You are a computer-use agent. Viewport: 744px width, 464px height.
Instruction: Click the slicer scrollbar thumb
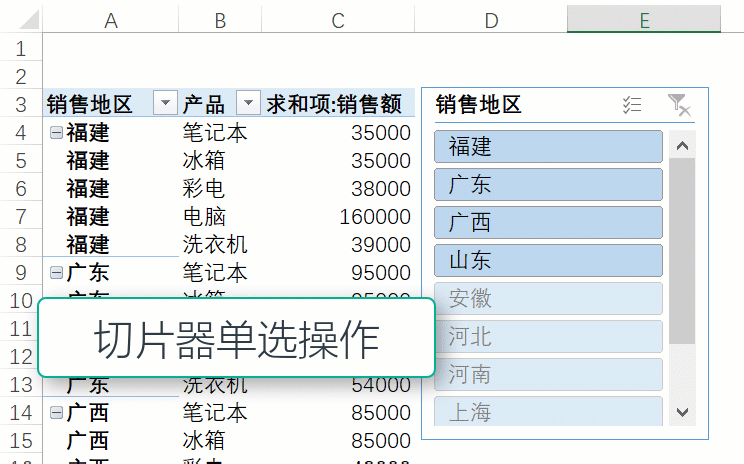682,250
